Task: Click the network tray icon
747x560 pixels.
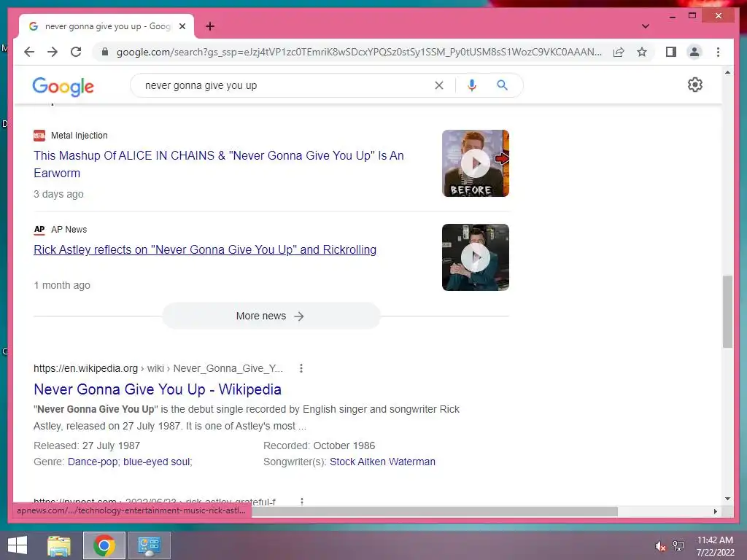Action: 678,546
